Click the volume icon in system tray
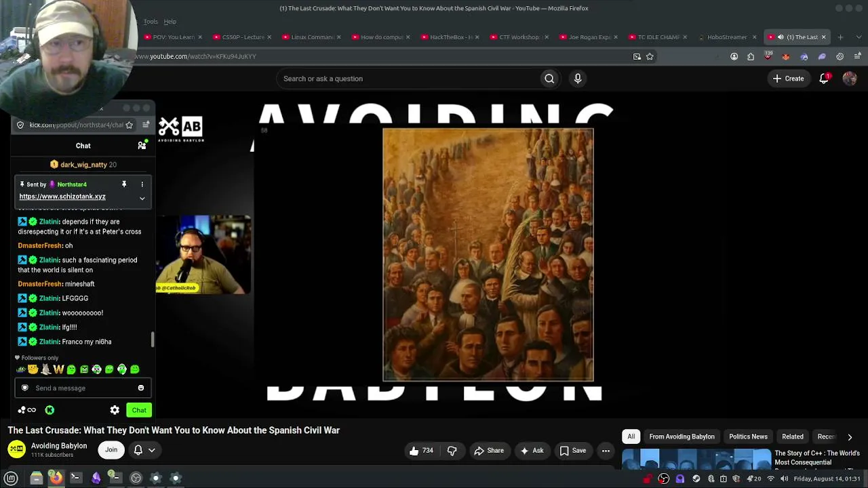This screenshot has width=868, height=488. tap(784, 479)
